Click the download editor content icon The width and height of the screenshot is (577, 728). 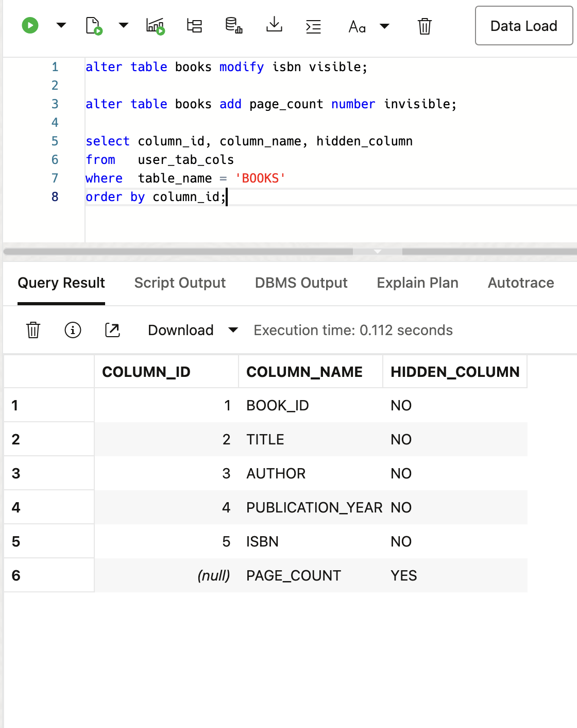(x=274, y=24)
